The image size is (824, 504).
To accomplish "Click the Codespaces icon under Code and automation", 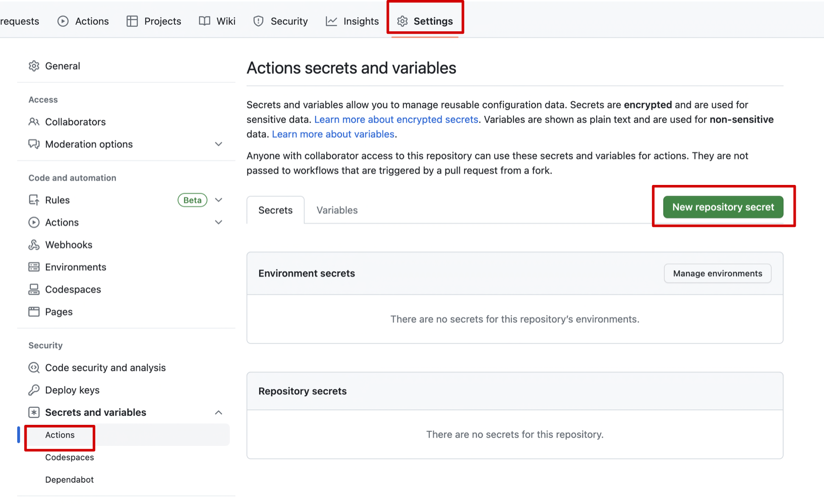I will (34, 289).
